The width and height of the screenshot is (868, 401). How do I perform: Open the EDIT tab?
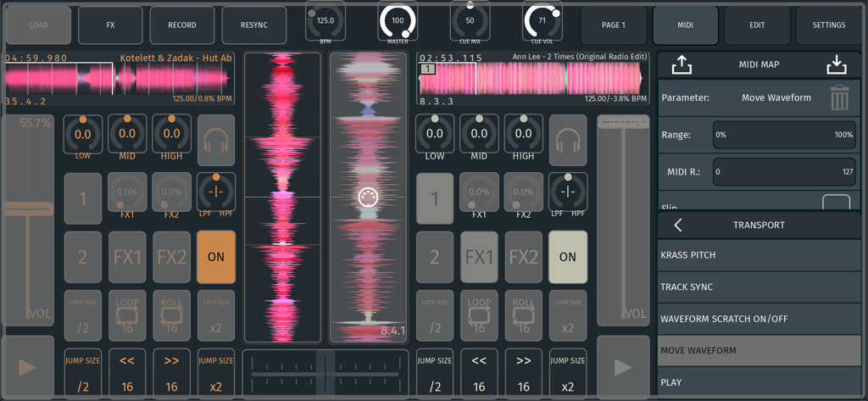[x=757, y=25]
